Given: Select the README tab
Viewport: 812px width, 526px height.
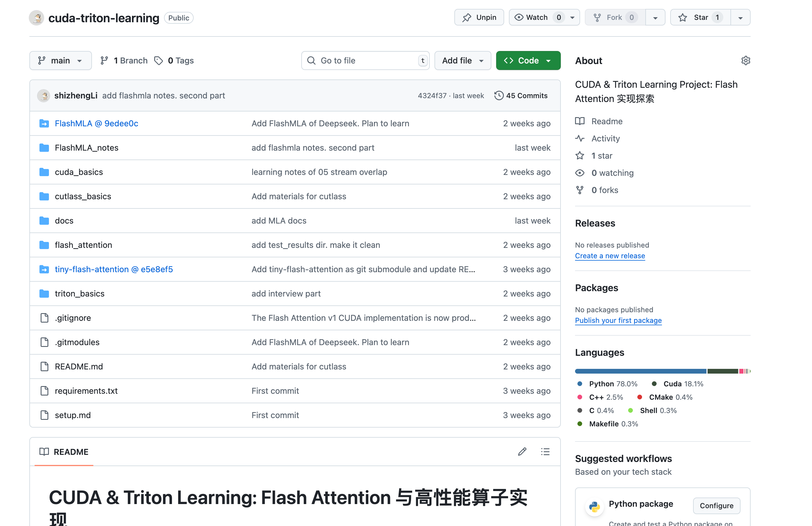Looking at the screenshot, I should [x=64, y=452].
